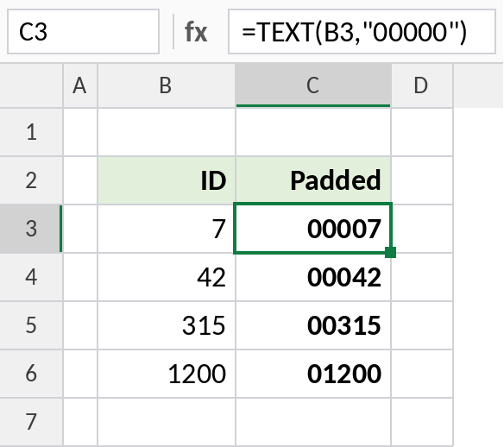Select row 6 header
Screen dimensions: 504x447
(x=31, y=374)
